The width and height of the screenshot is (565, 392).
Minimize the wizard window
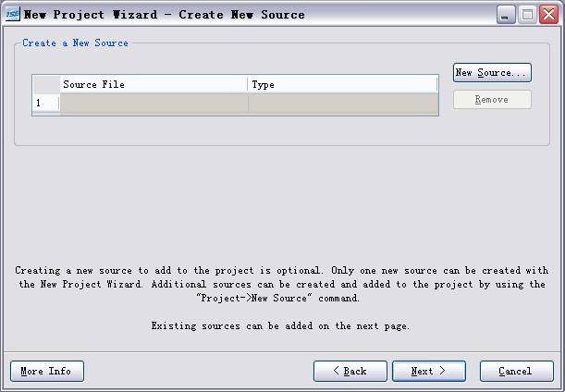[506, 15]
